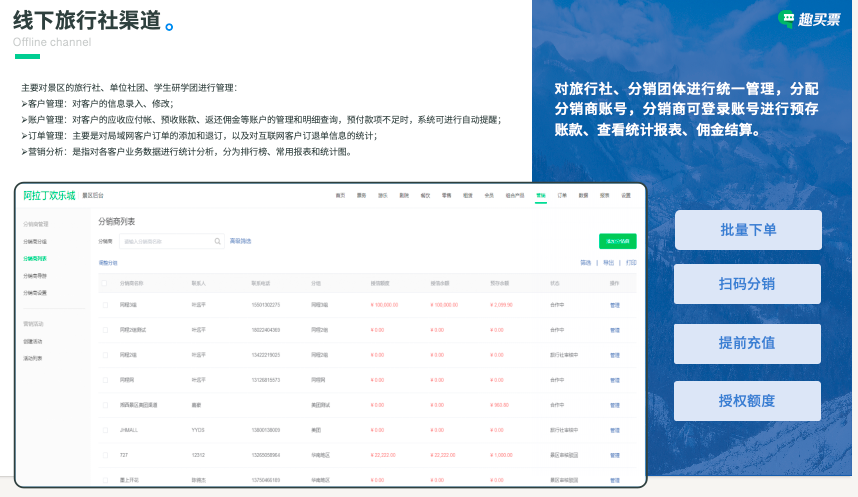Image resolution: width=858 pixels, height=497 pixels.
Task: Open the 调整分组 adjust group option
Action: (x=108, y=263)
